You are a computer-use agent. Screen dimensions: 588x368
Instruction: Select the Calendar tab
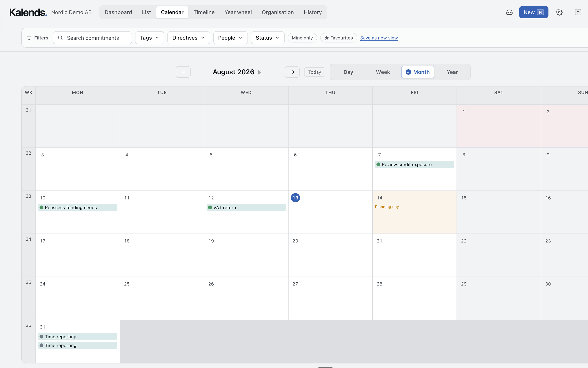pos(172,12)
